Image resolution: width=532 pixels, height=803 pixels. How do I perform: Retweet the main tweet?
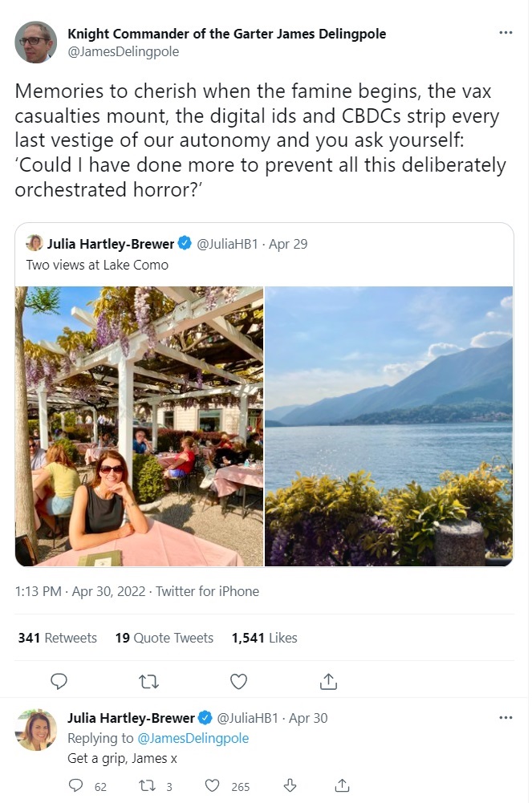click(148, 682)
